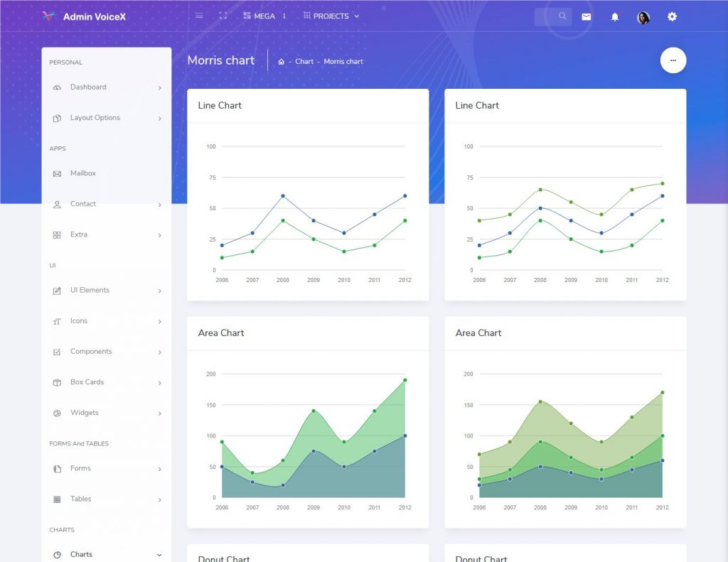
Task: Open the Widgets menu label
Action: [85, 413]
